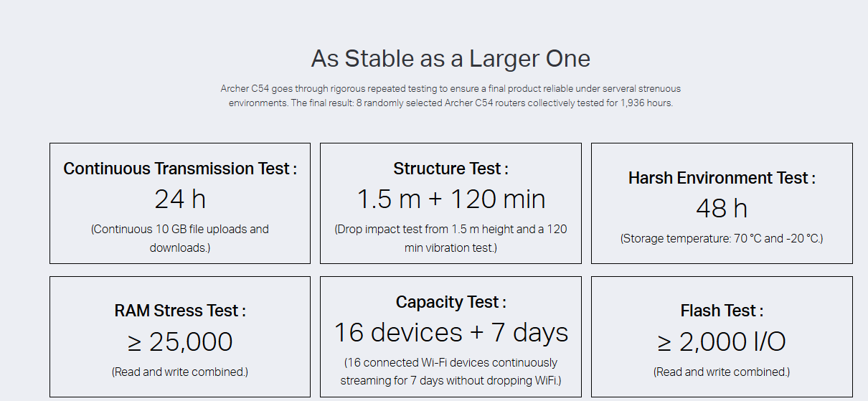Select the RAM Stress Test title
The height and width of the screenshot is (401, 868).
[x=180, y=311]
